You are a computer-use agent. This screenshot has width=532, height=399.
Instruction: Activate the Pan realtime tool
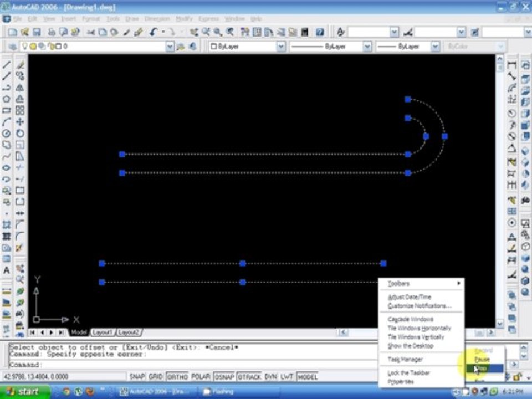pyautogui.click(x=194, y=32)
